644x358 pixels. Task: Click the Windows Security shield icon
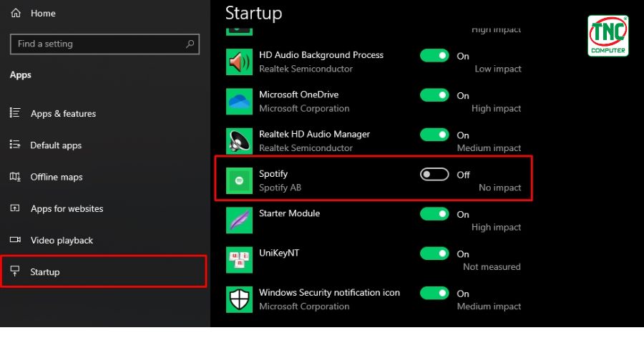point(239,299)
